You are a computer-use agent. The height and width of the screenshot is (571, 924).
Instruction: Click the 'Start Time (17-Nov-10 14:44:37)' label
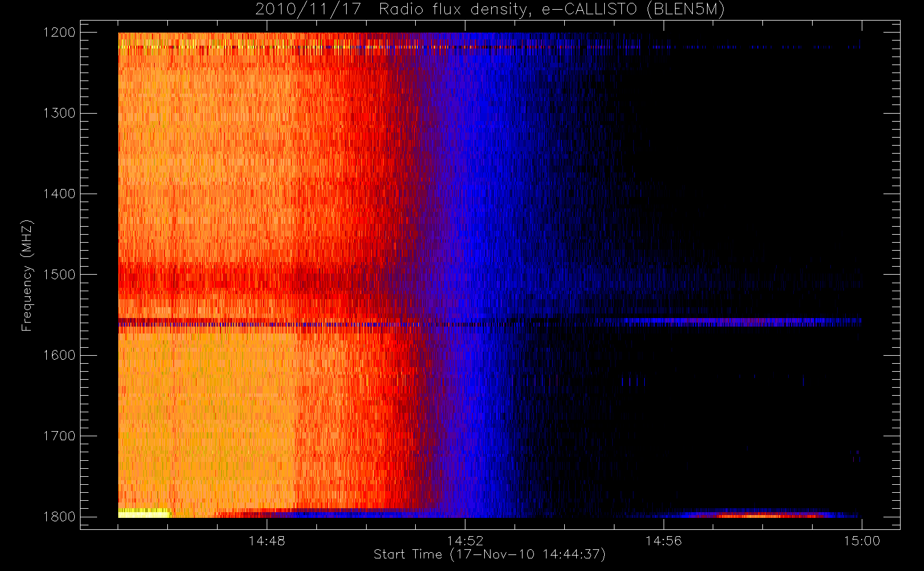pyautogui.click(x=489, y=554)
